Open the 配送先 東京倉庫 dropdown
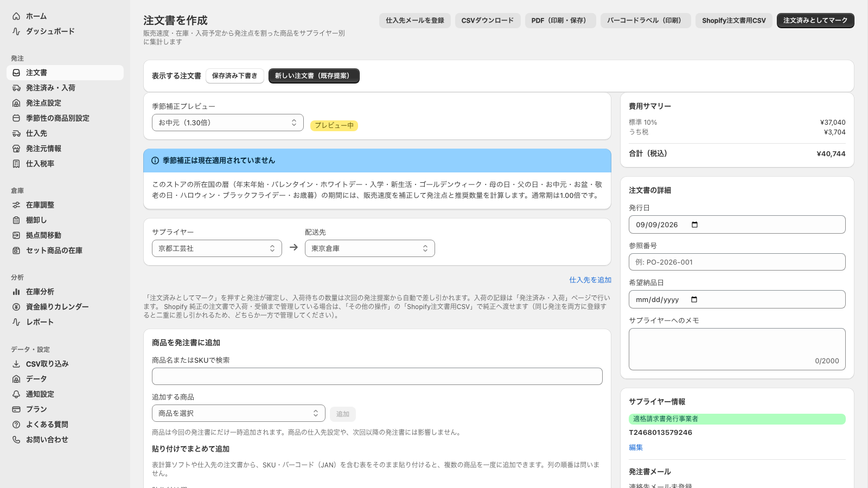 (x=370, y=248)
